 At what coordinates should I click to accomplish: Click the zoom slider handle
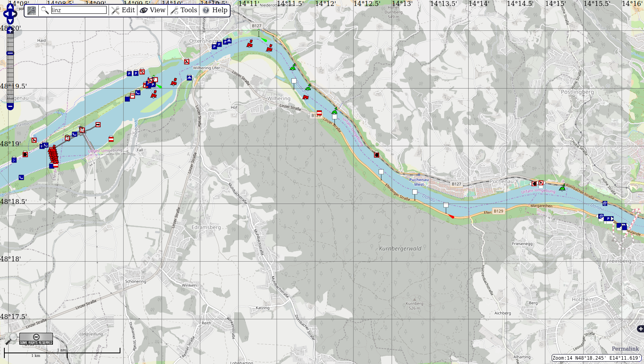[10, 53]
